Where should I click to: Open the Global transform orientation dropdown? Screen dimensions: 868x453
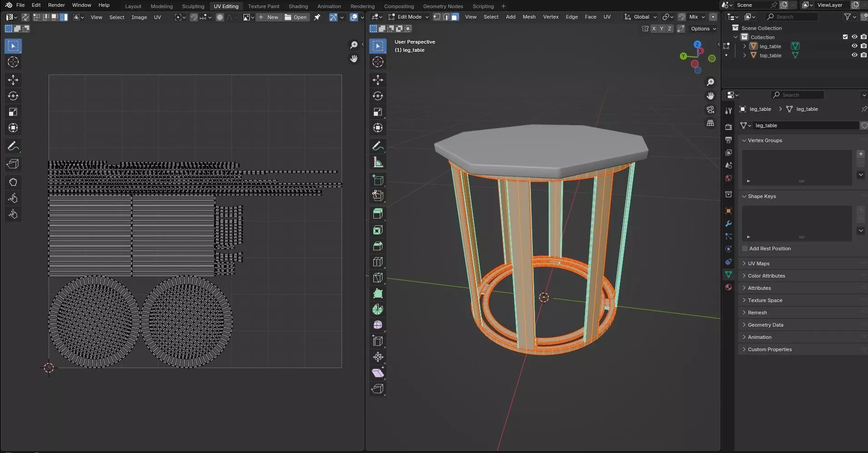click(x=641, y=17)
